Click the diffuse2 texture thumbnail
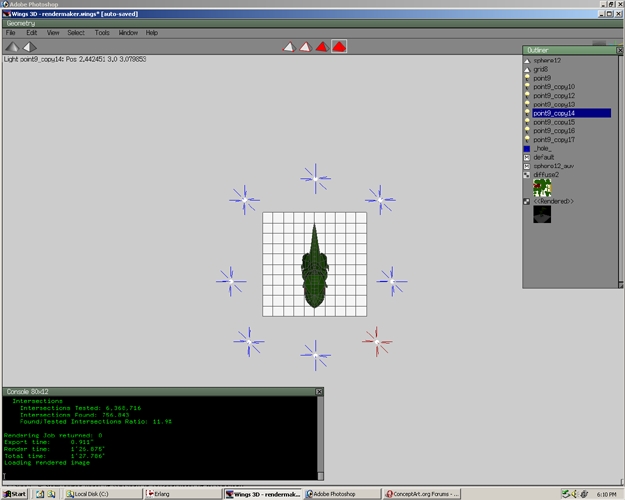Screen dimensions: 625x500 542,188
